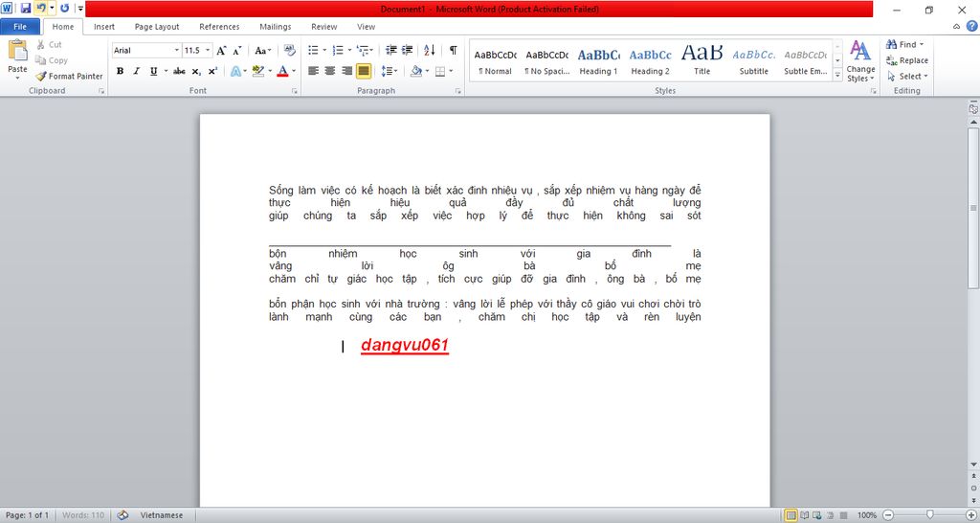Image resolution: width=980 pixels, height=523 pixels.
Task: Click Words: 110 count in status bar
Action: pyautogui.click(x=83, y=515)
